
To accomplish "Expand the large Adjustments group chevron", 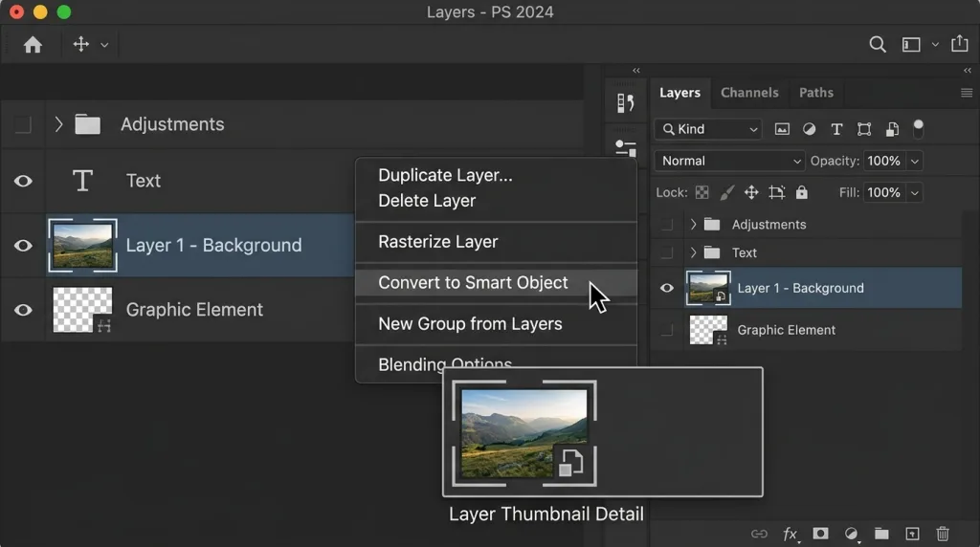I will [x=58, y=124].
